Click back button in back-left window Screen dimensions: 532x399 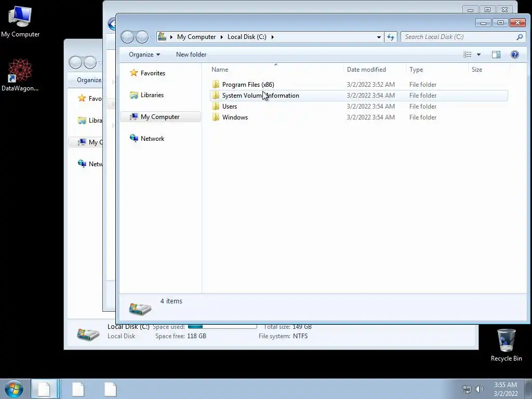[75, 62]
